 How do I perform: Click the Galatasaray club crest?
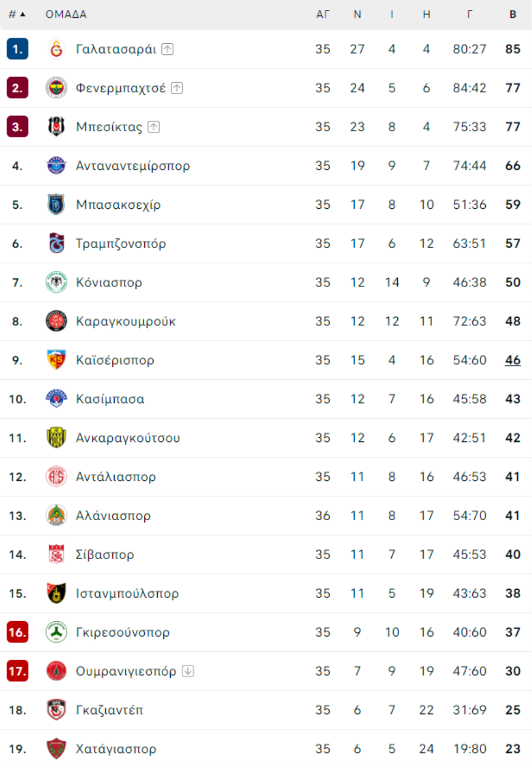click(57, 49)
